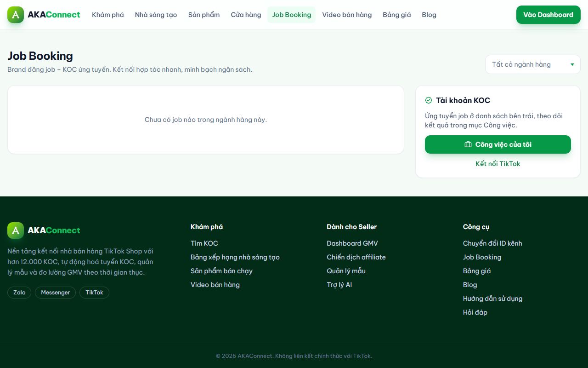The width and height of the screenshot is (588, 368).
Task: Open Bảng xếp hạng nhà sáng tạo link
Action: point(235,257)
